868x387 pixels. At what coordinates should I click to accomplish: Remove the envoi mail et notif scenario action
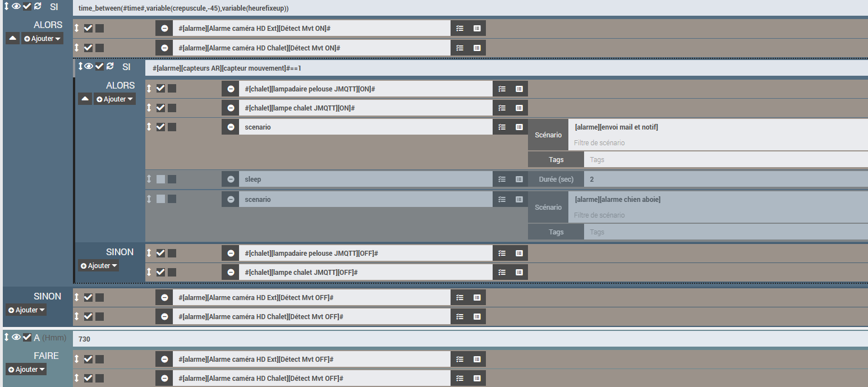[231, 127]
